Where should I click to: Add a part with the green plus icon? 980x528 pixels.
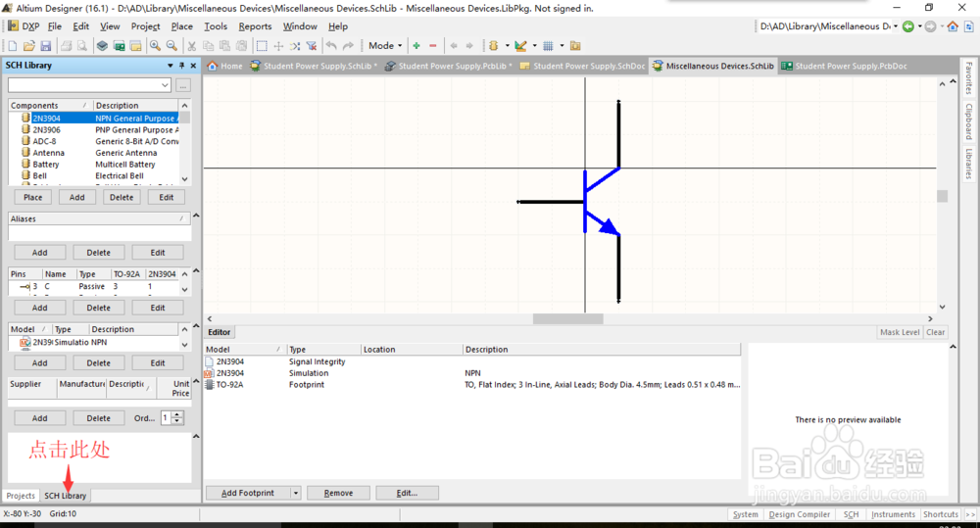pos(416,46)
